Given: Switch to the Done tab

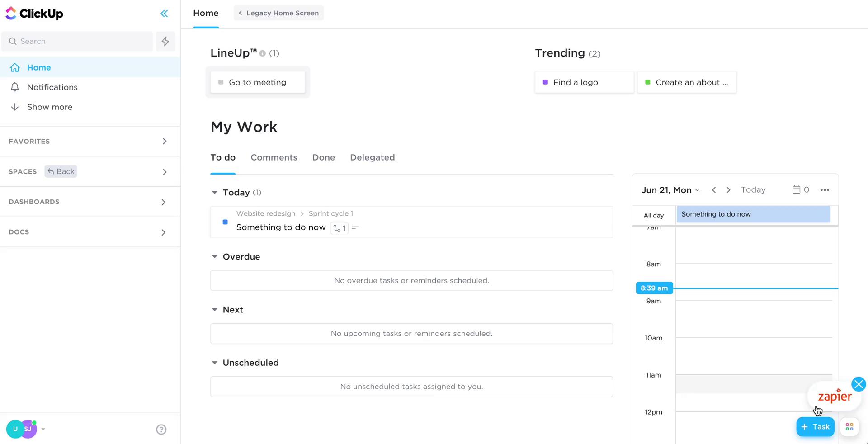Looking at the screenshot, I should [x=324, y=157].
